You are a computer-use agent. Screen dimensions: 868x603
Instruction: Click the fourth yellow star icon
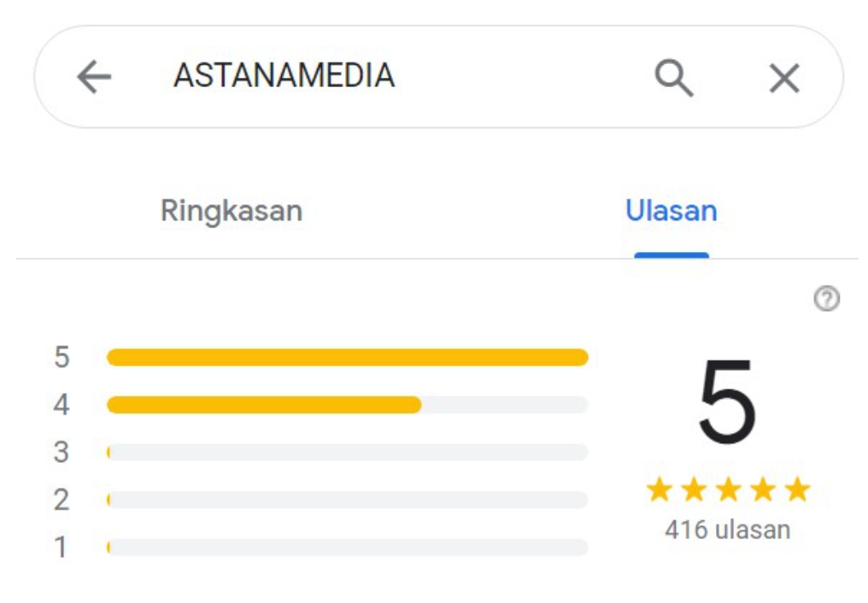pos(763,489)
